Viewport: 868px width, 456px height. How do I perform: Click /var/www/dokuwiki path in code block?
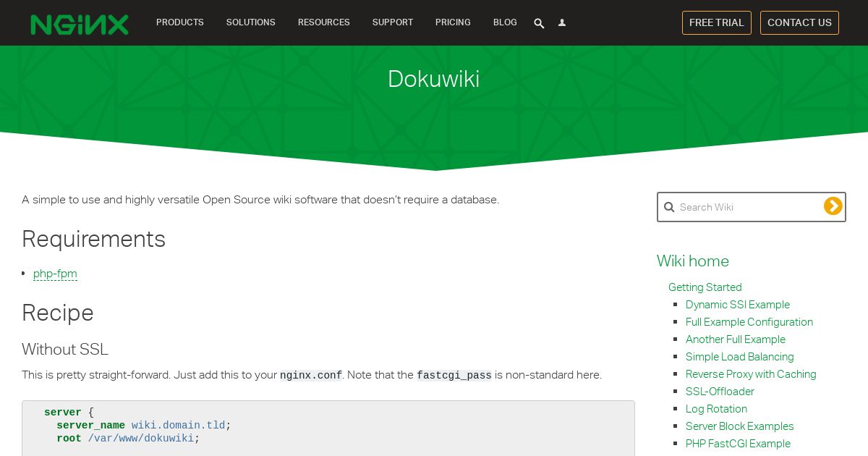[141, 439]
